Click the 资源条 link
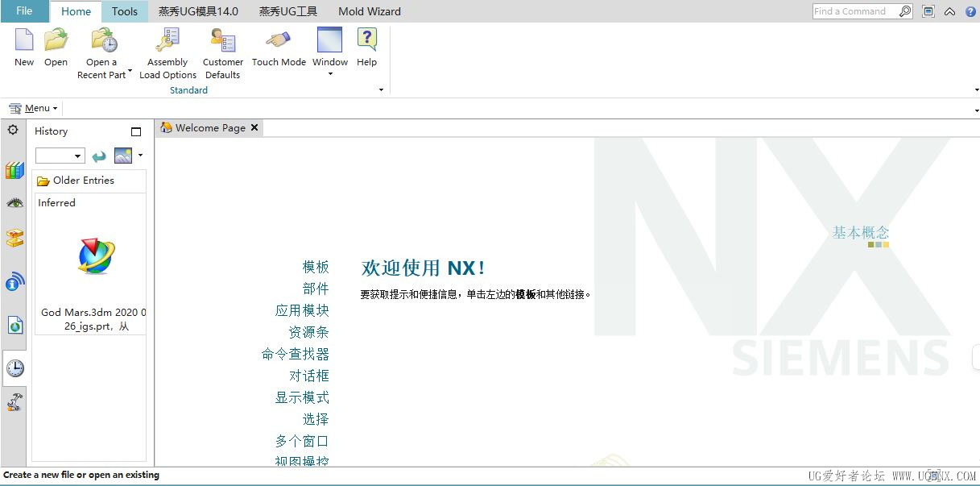980x486 pixels. tap(308, 332)
